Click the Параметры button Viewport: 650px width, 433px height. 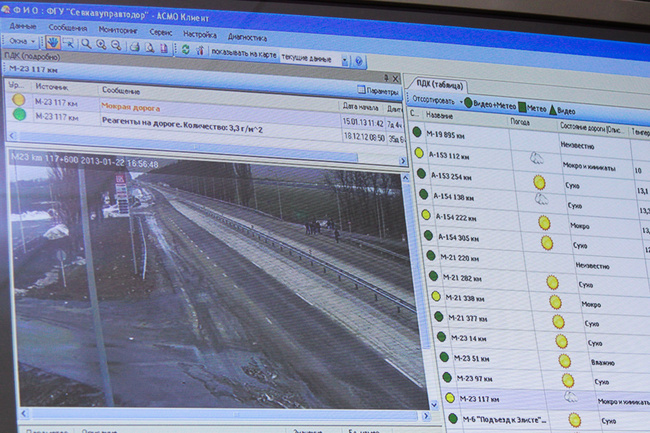[378, 91]
